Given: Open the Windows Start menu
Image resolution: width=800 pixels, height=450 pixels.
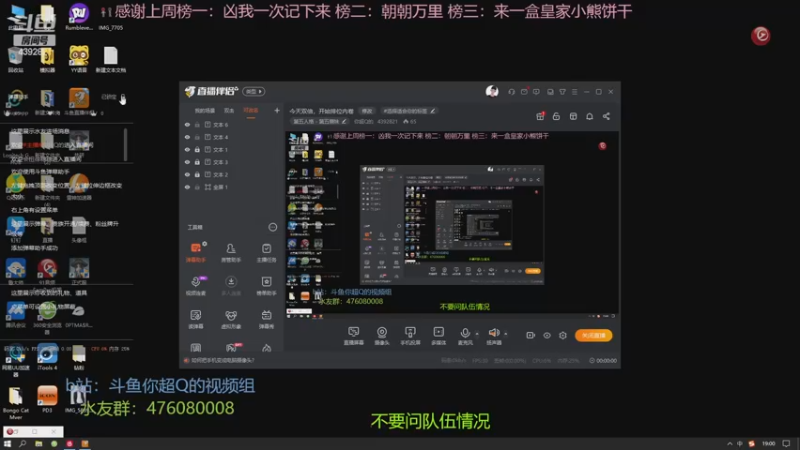Looking at the screenshot, I should click(x=7, y=444).
